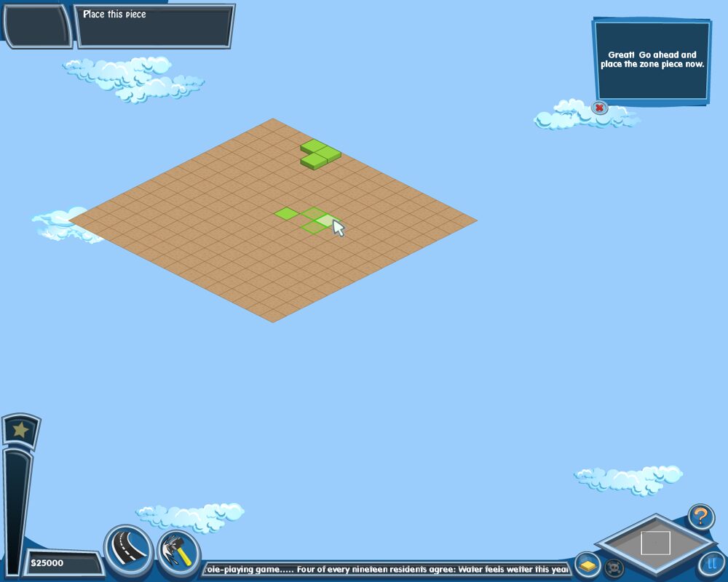Click the 'Place this piece' instruction panel
Viewport: 728px width, 582px height.
point(154,26)
